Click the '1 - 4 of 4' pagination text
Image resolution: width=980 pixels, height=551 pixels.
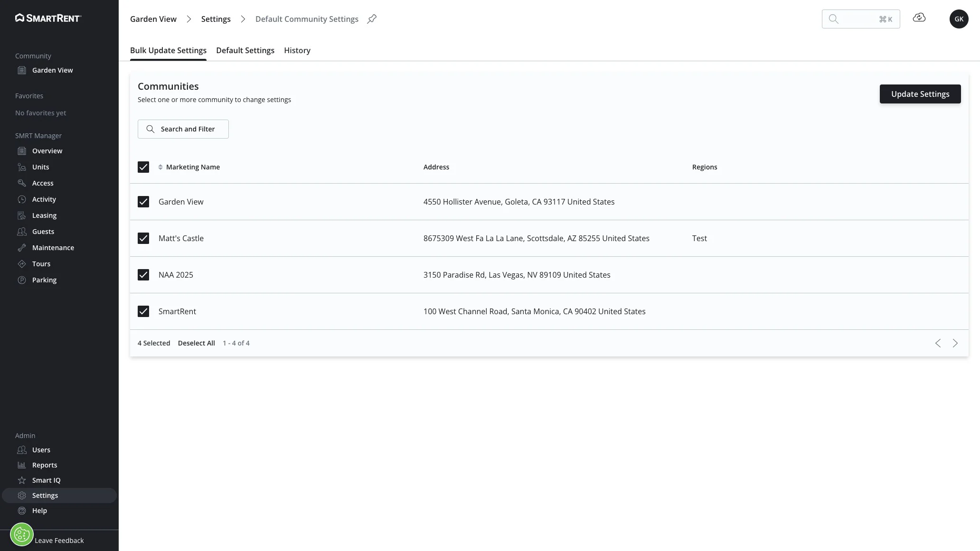click(x=236, y=343)
